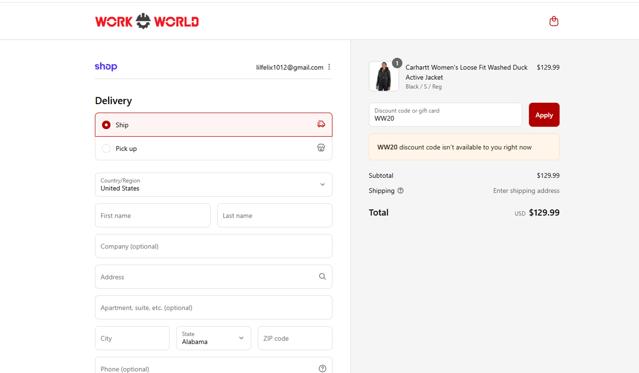Focus the Company (optional) field

[214, 246]
